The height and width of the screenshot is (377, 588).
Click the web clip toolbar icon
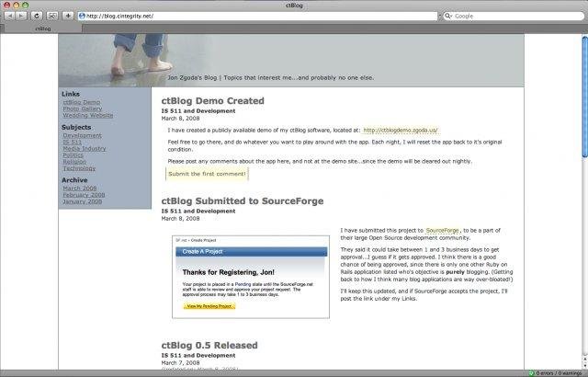click(52, 16)
